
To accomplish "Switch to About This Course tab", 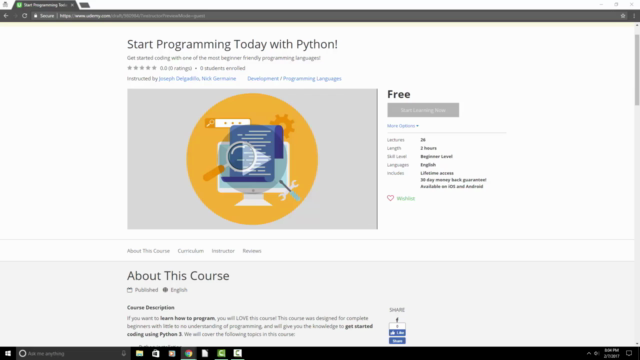I will click(148, 251).
